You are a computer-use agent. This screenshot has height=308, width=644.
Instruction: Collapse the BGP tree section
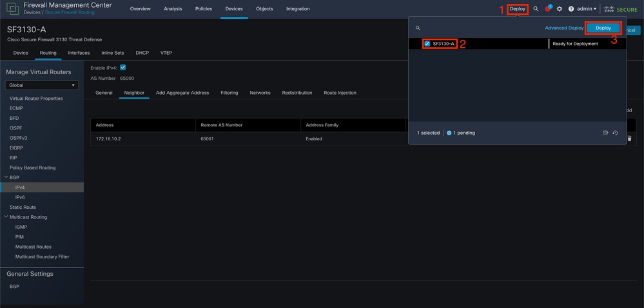pos(6,177)
